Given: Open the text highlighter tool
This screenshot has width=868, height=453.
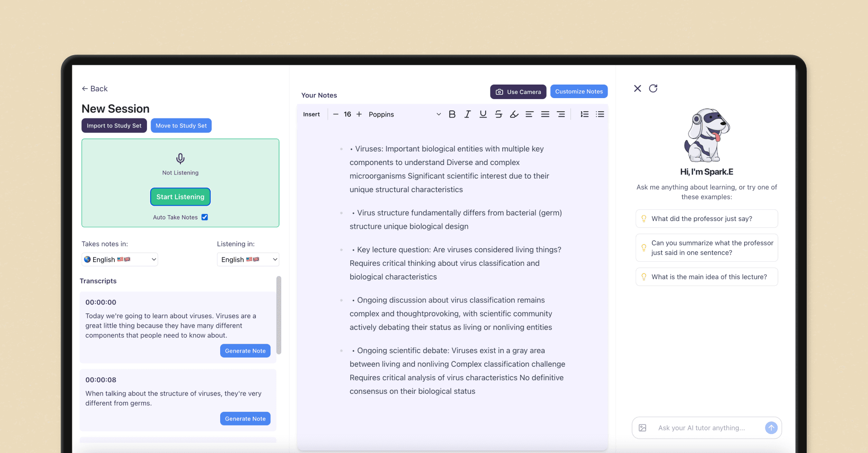Looking at the screenshot, I should tap(514, 114).
